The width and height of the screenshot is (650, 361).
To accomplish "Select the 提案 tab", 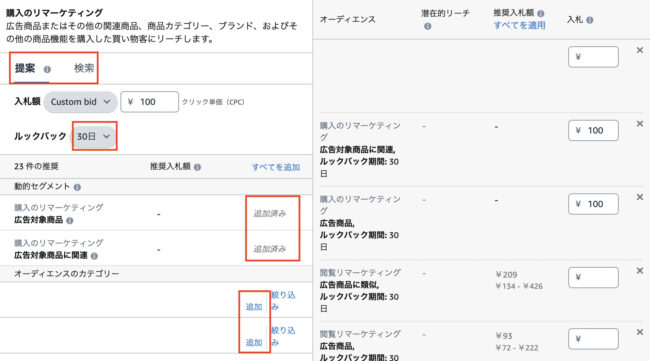I will 25,68.
